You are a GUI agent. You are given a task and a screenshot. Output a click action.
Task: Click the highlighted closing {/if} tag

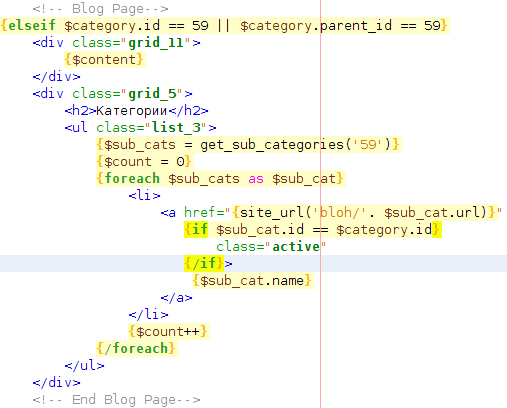coord(204,264)
